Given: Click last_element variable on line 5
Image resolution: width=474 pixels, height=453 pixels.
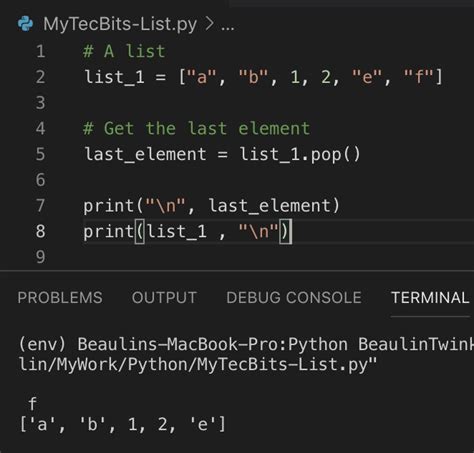Looking at the screenshot, I should [145, 154].
